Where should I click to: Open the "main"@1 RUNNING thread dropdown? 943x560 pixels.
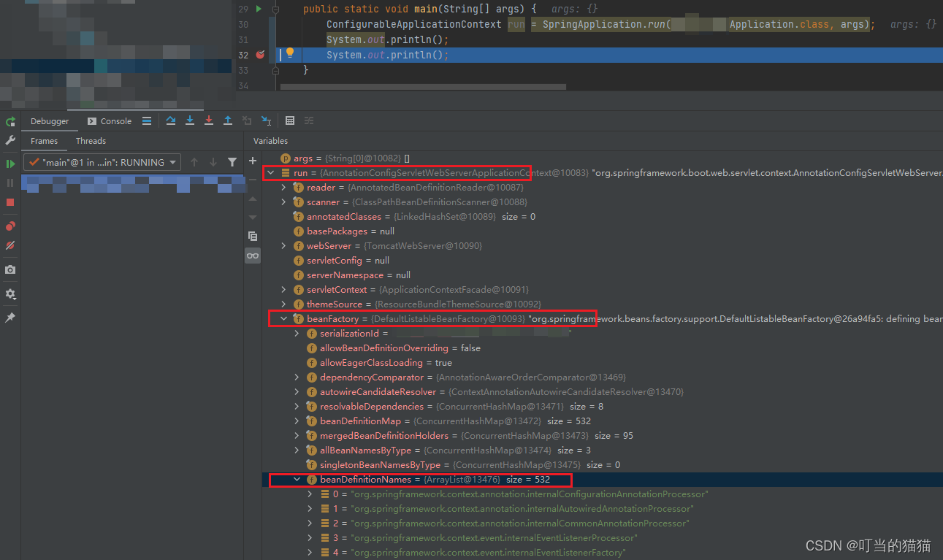(102, 162)
